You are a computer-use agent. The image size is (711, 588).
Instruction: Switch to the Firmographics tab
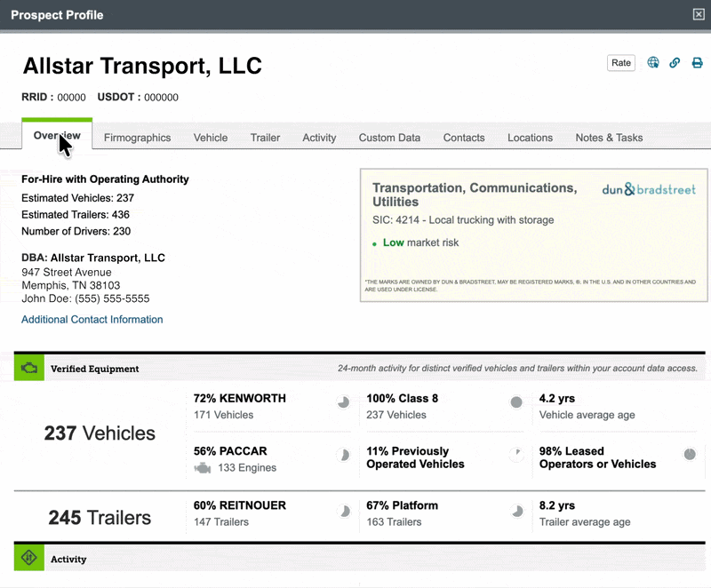[x=137, y=138]
